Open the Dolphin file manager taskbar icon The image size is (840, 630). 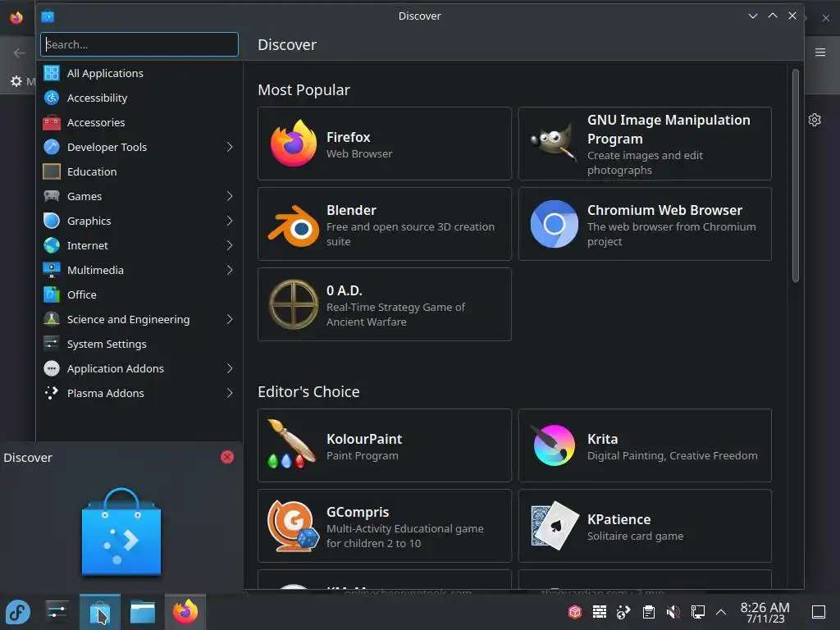click(143, 612)
